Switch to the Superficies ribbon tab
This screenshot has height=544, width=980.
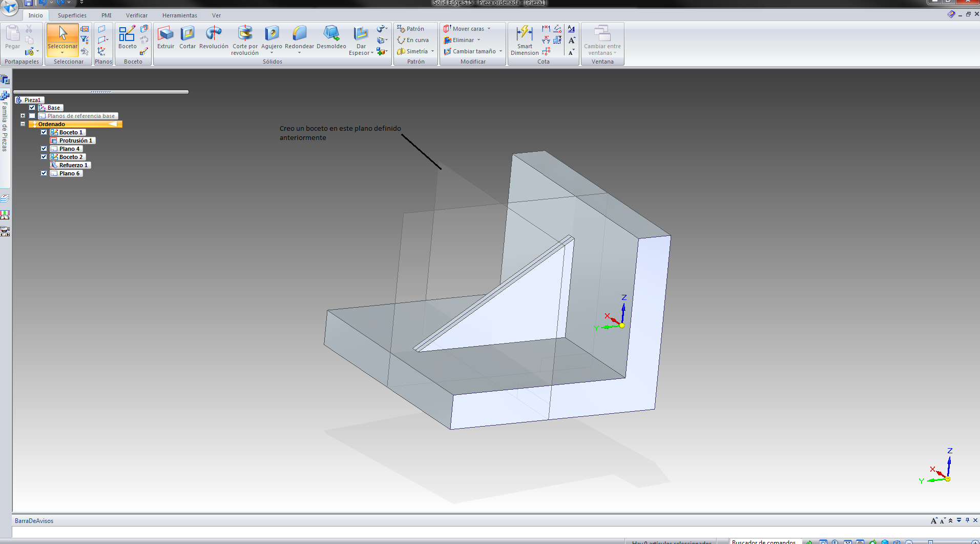[x=72, y=15]
